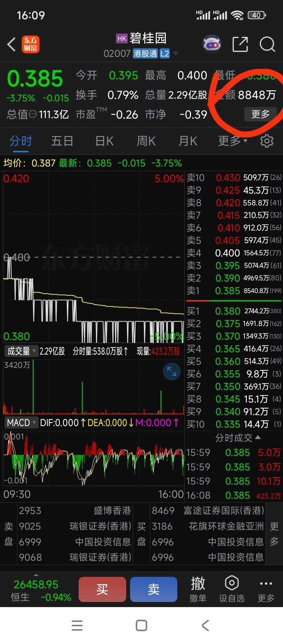Tap buyer broker 花旗环球金融亚洲 row
The height and width of the screenshot is (644, 283).
208,526
